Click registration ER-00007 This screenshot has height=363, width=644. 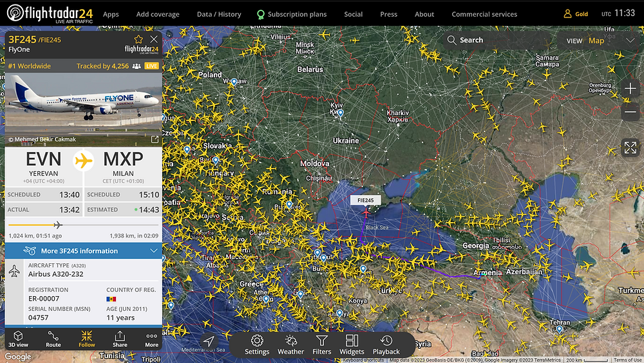[x=44, y=299]
